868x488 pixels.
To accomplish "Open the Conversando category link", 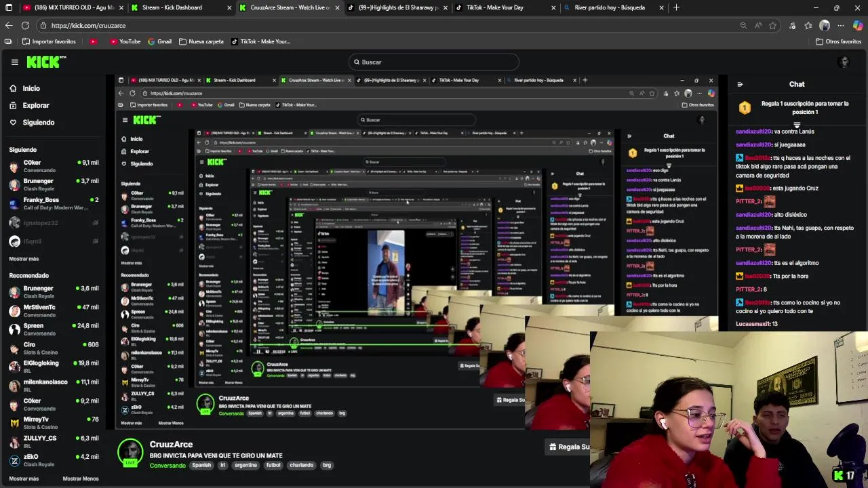I will (167, 466).
